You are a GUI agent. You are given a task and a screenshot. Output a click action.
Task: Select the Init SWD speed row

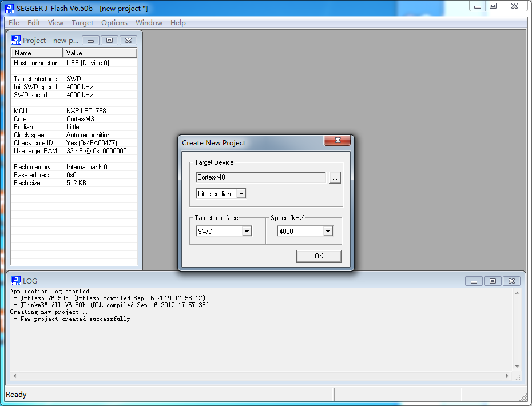point(74,87)
